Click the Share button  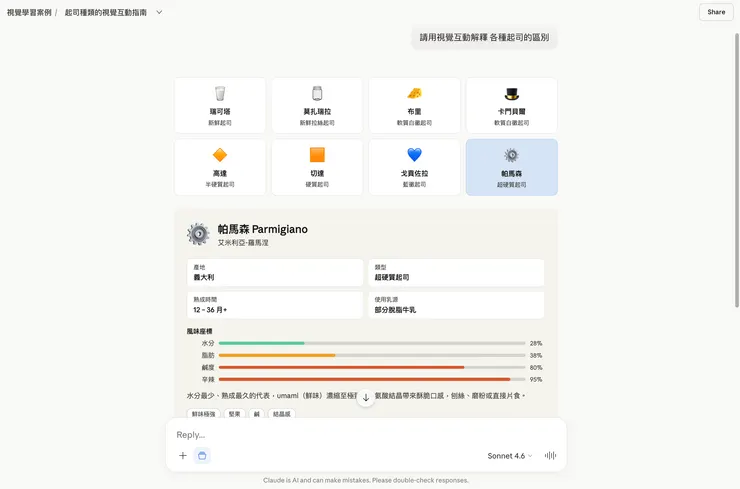coord(716,12)
